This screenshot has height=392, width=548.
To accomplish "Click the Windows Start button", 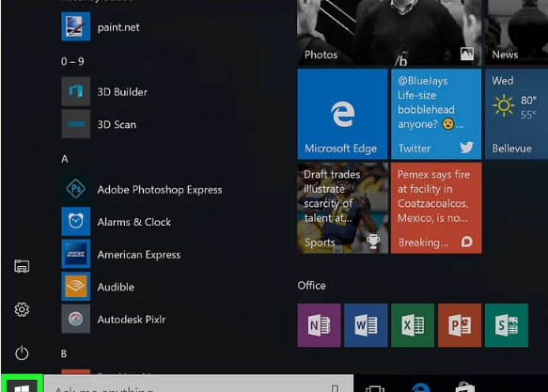I will click(x=22, y=384).
